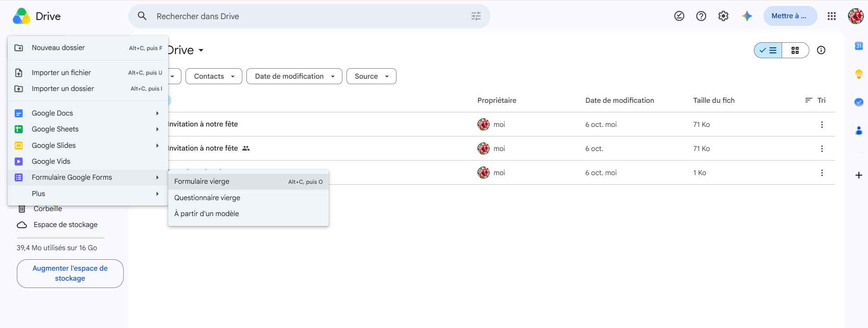This screenshot has width=868, height=328.
Task: Click the Google Slides icon in menu
Action: (x=19, y=146)
